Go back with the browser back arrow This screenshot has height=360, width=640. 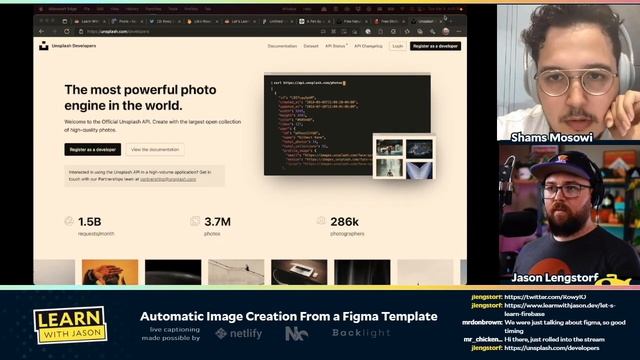(x=42, y=31)
